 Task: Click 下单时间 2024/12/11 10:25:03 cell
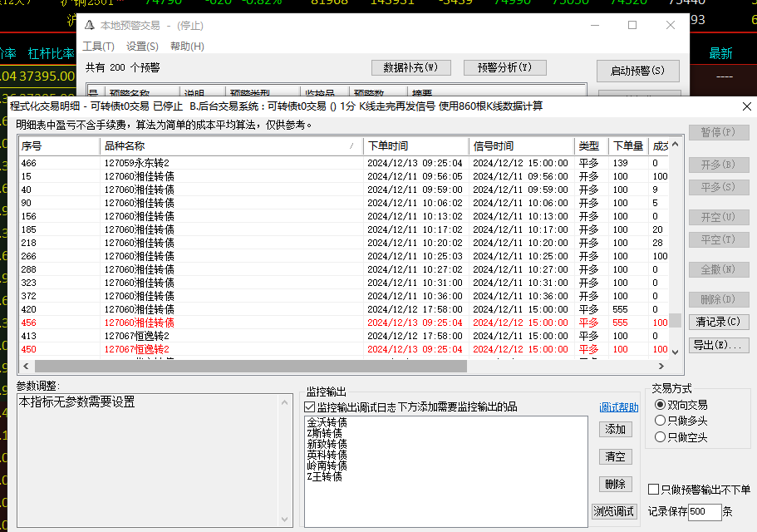415,256
